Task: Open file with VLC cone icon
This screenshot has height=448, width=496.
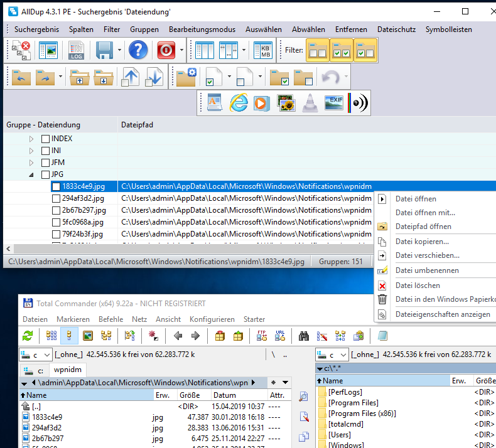Action: click(x=310, y=103)
